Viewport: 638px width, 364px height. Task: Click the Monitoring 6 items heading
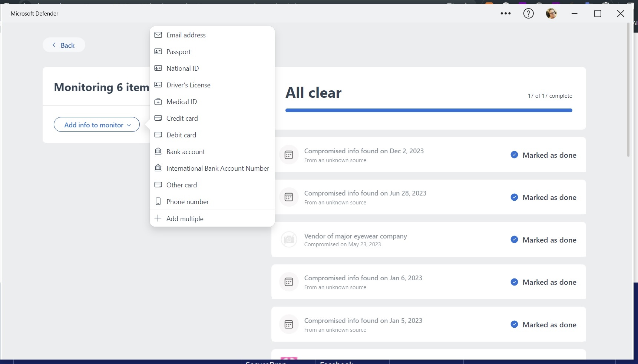pos(102,87)
